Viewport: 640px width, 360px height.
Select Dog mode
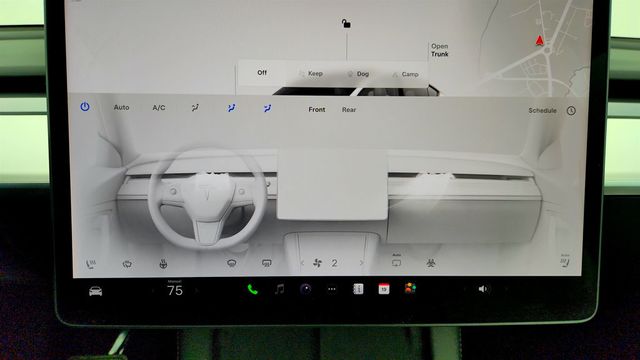coord(358,74)
